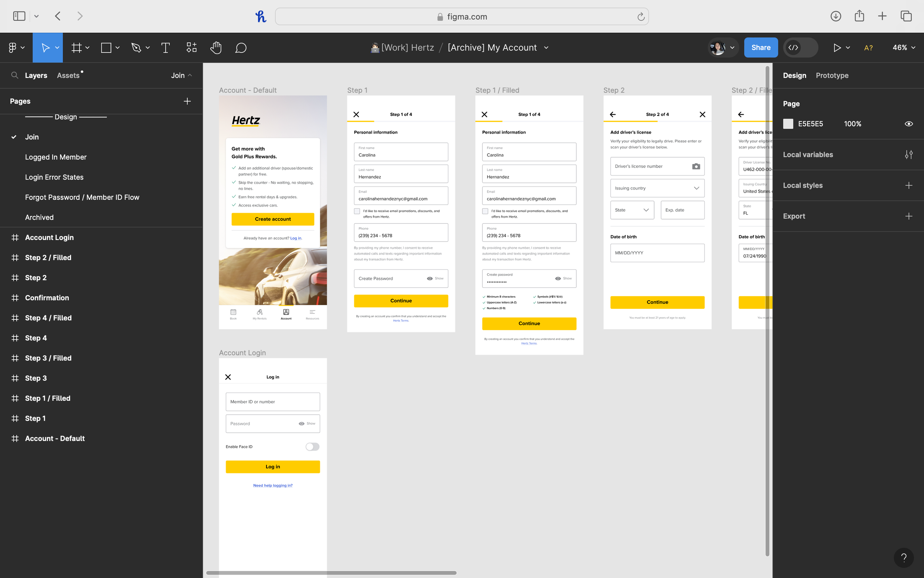The image size is (924, 578).
Task: Toggle Dev Mode switch
Action: [x=801, y=48]
